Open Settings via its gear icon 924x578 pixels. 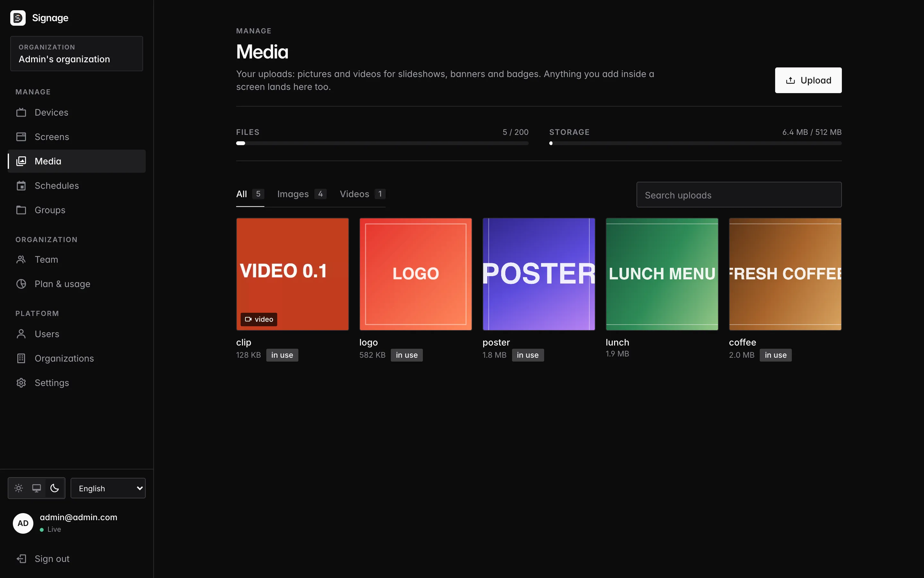coord(21,383)
